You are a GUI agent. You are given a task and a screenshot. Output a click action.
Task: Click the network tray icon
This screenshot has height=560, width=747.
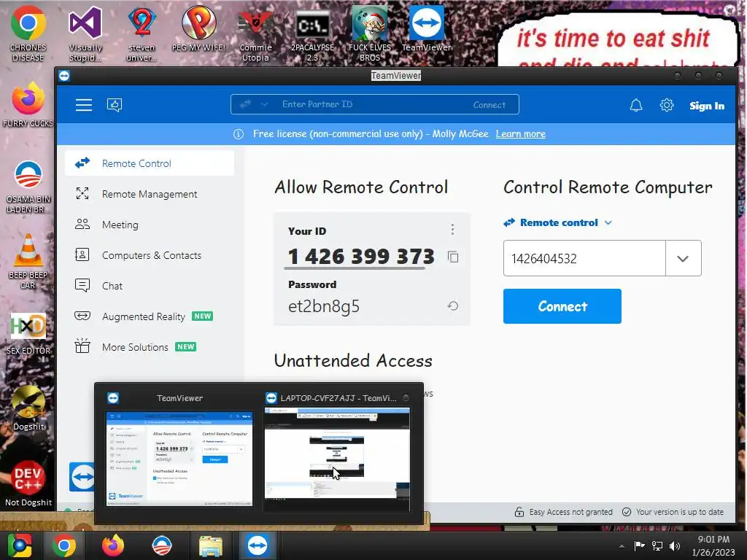(657, 545)
